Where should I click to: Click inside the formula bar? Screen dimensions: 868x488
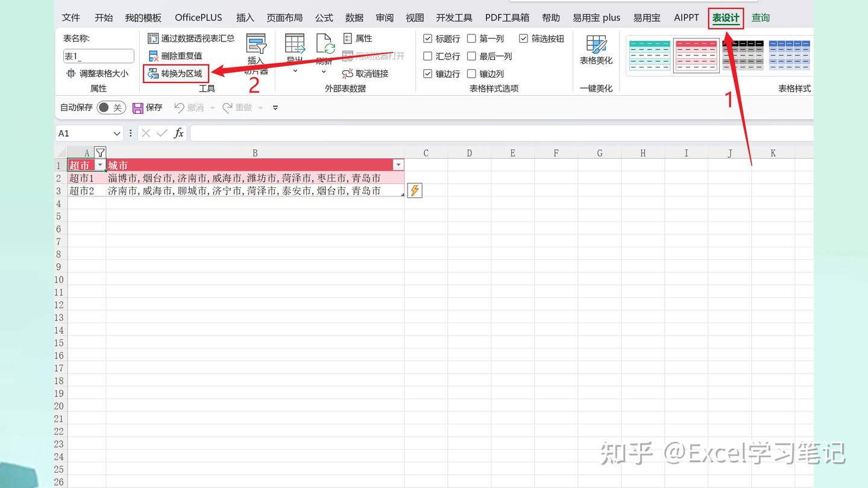point(502,133)
